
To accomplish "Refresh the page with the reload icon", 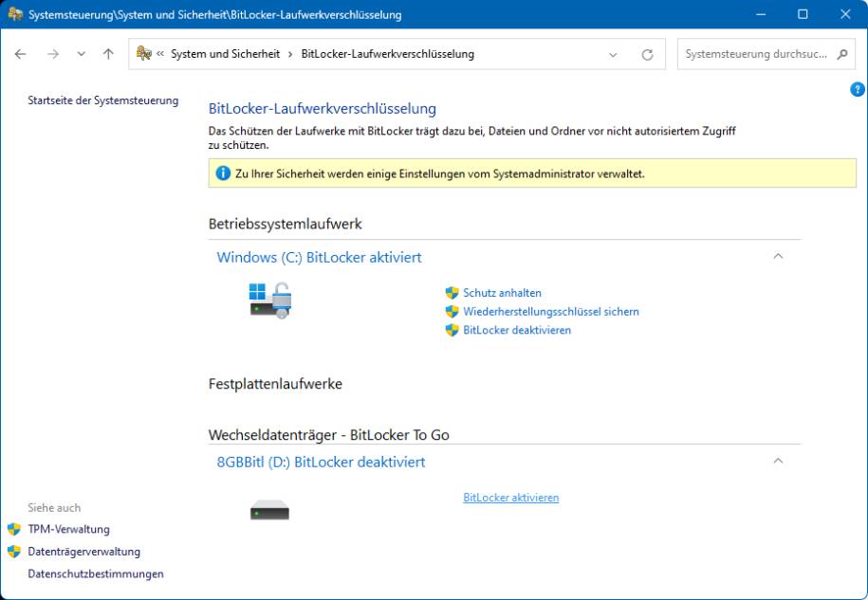I will (x=646, y=55).
